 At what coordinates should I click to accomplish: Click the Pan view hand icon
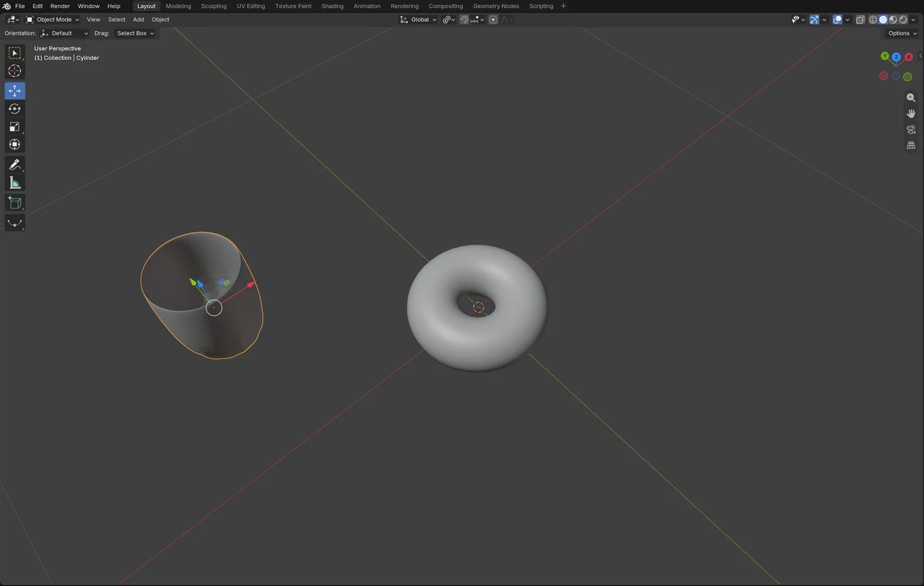click(911, 113)
